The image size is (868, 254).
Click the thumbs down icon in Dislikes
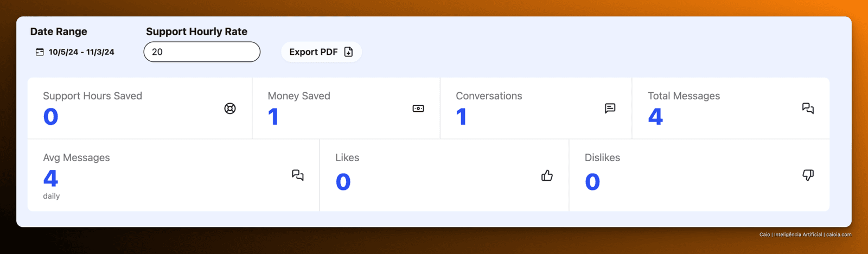click(x=808, y=175)
